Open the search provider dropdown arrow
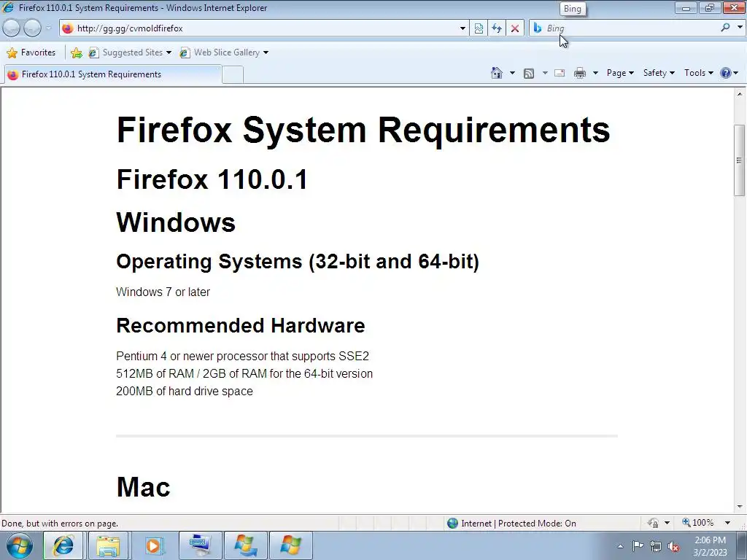Image resolution: width=747 pixels, height=560 pixels. [740, 28]
